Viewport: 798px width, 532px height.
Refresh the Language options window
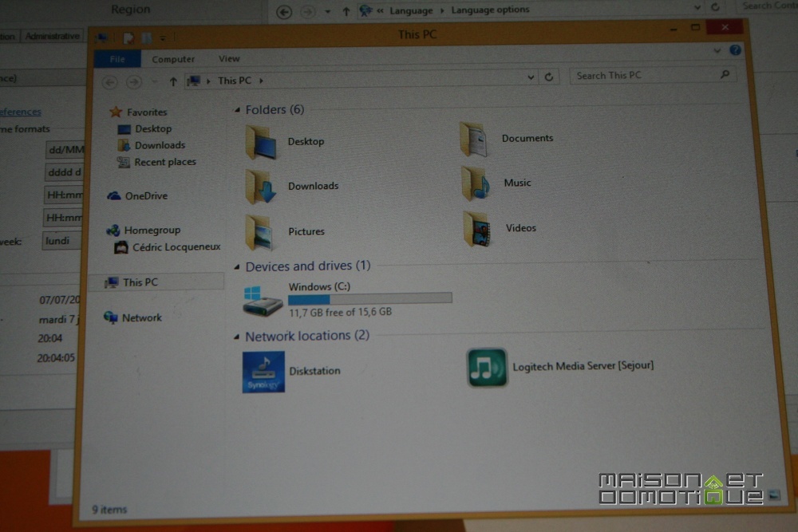click(715, 7)
